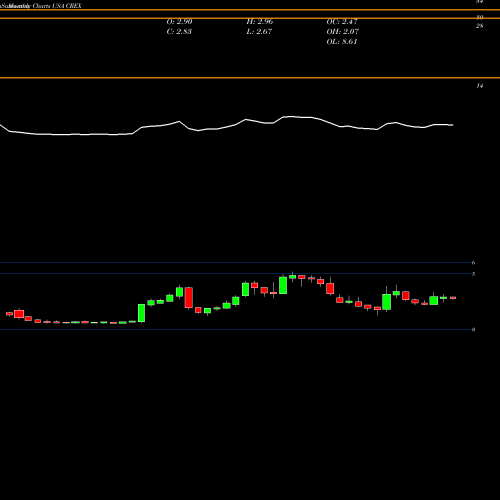Click the 'OH: 2.07' value
500x500 pixels.
pos(343,32)
